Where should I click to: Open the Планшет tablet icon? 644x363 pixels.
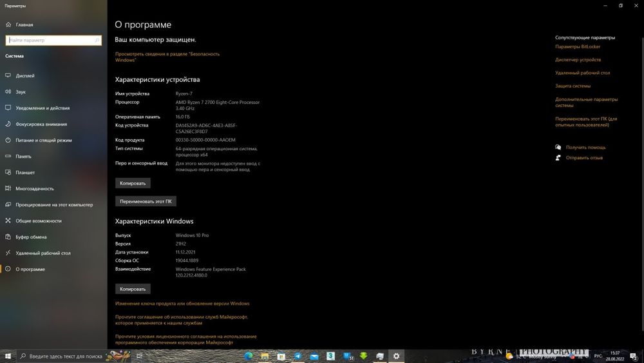pos(8,172)
